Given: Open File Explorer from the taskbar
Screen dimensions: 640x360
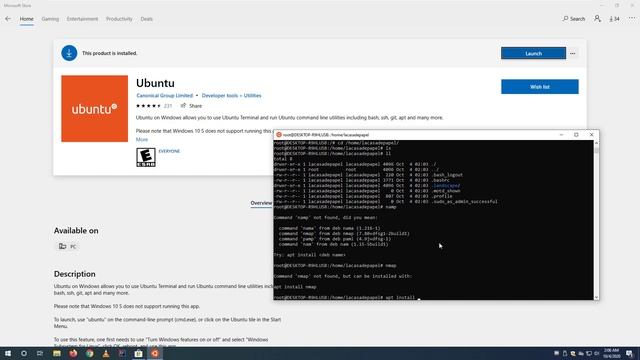Looking at the screenshot, I should point(57,353).
